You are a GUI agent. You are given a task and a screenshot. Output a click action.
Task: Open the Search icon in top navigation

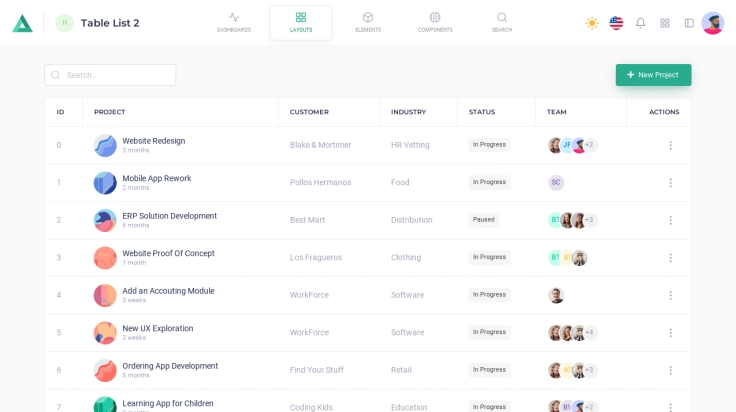[502, 22]
